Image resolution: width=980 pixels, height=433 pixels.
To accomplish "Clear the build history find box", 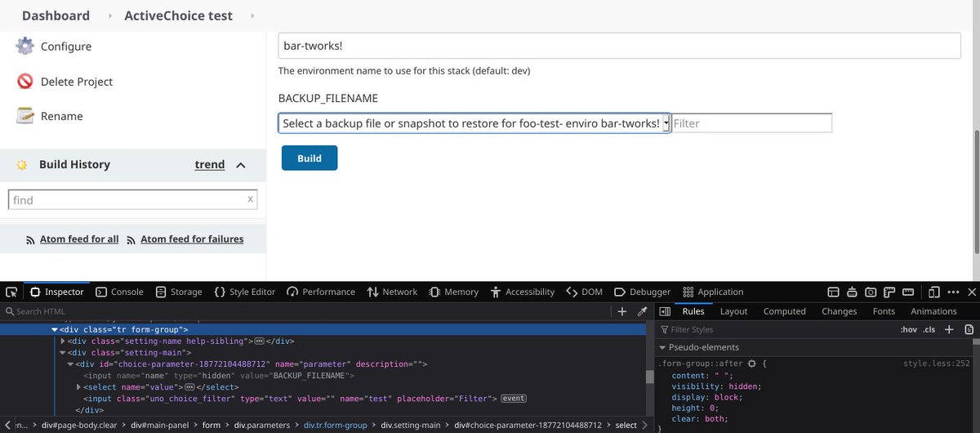I will click(251, 199).
